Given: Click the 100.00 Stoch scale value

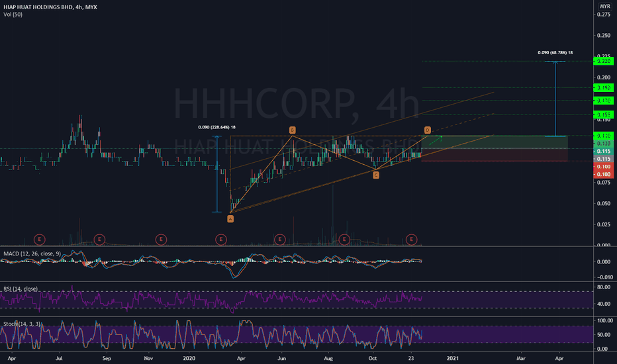Looking at the screenshot, I should (605, 321).
